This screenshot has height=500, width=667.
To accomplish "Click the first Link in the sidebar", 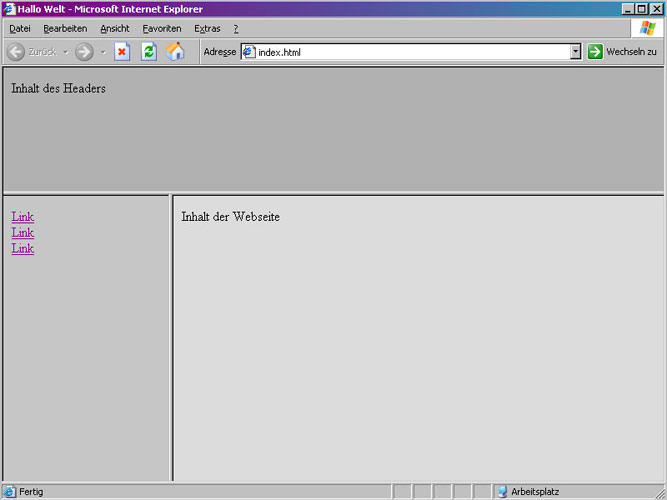I will click(x=23, y=217).
